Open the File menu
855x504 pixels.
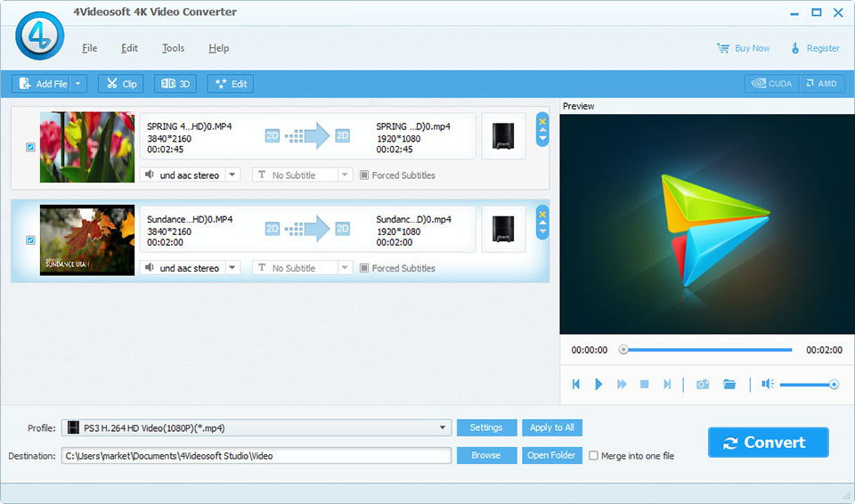(89, 48)
